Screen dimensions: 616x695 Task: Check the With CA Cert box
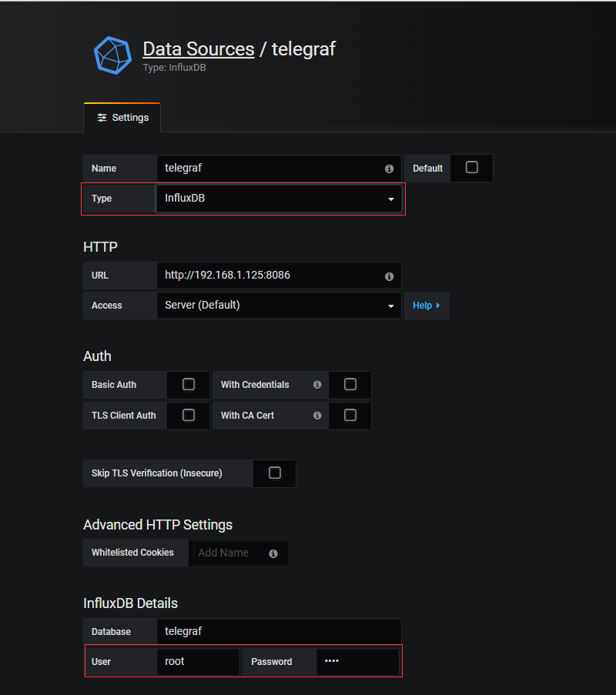(350, 416)
